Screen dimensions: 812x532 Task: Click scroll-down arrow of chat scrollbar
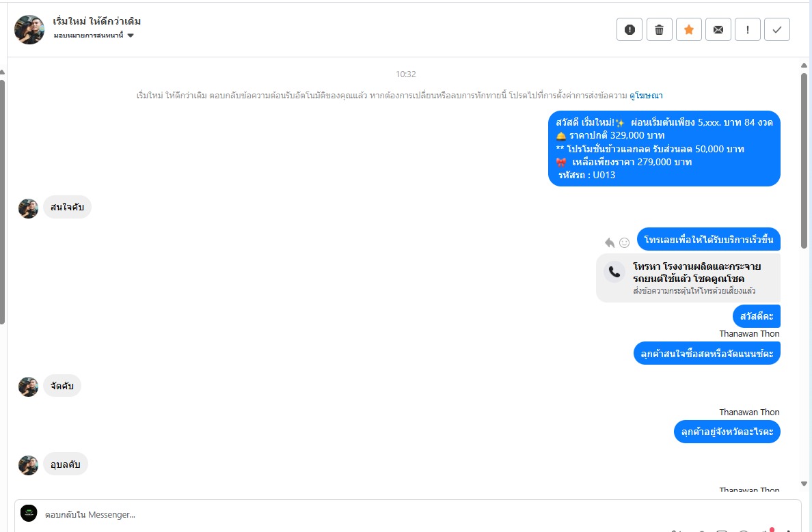[x=804, y=484]
